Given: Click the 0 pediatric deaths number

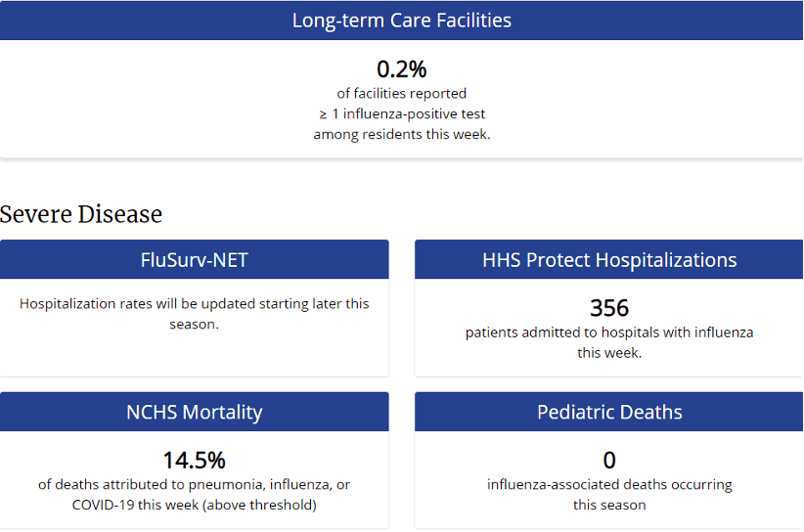Looking at the screenshot, I should point(609,460).
